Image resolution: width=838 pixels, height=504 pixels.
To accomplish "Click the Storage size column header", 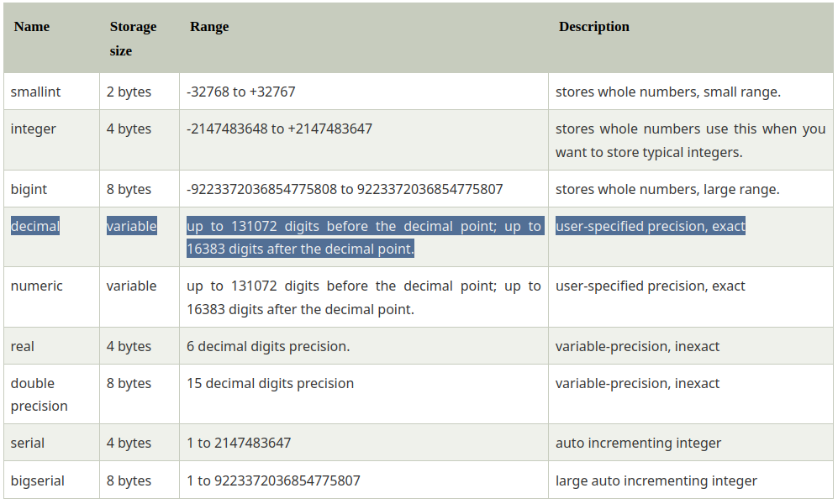I will [133, 39].
